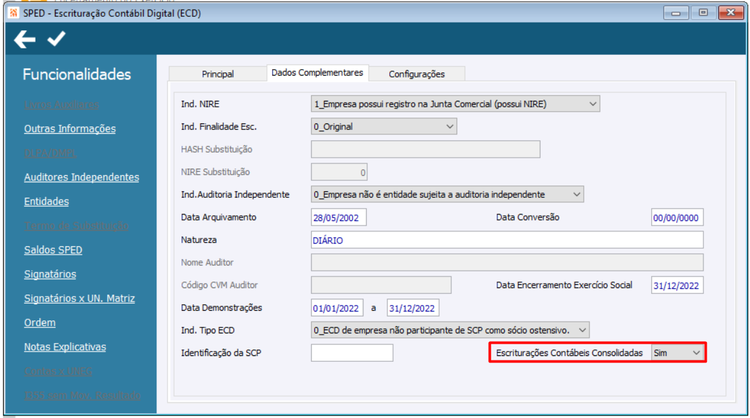Click the Data Conversão date field
Screen dimensions: 750x418
pyautogui.click(x=677, y=218)
